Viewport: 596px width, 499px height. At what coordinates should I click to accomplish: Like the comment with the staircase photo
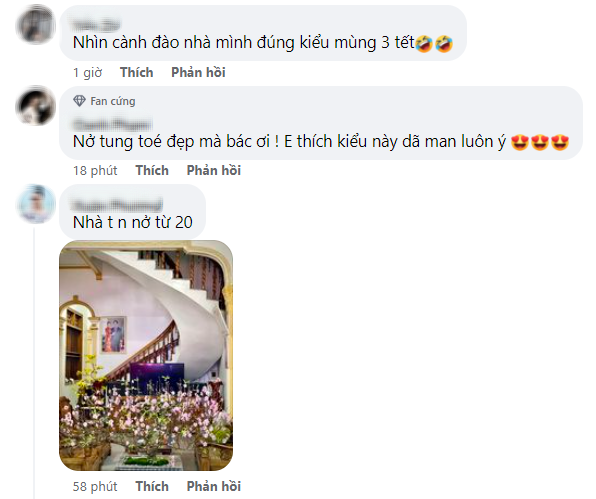152,486
